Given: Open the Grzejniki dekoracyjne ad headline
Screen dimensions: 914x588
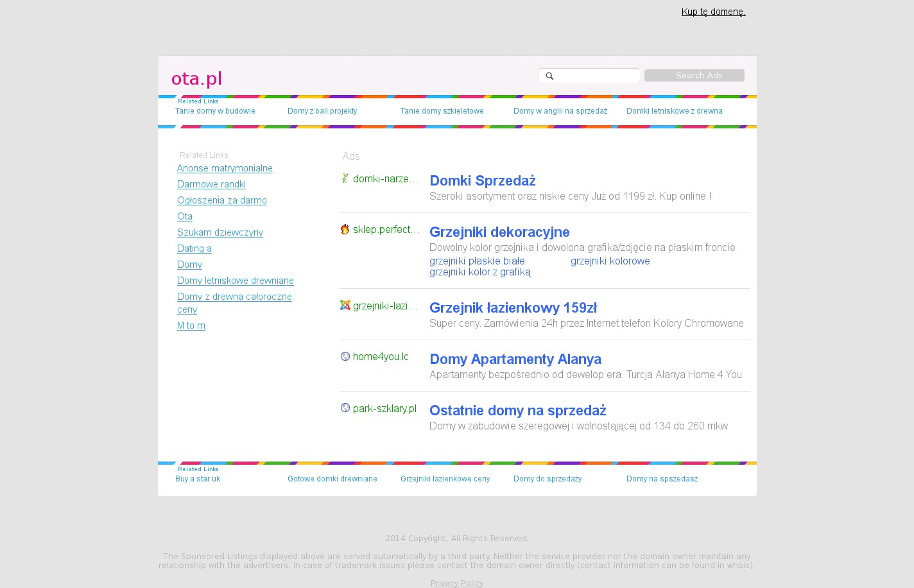Looking at the screenshot, I should pos(499,232).
